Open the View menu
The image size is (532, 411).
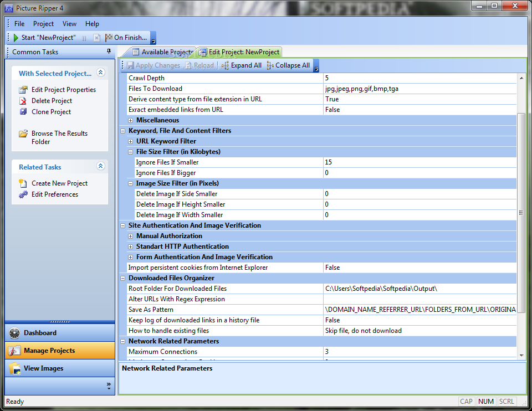(x=70, y=24)
